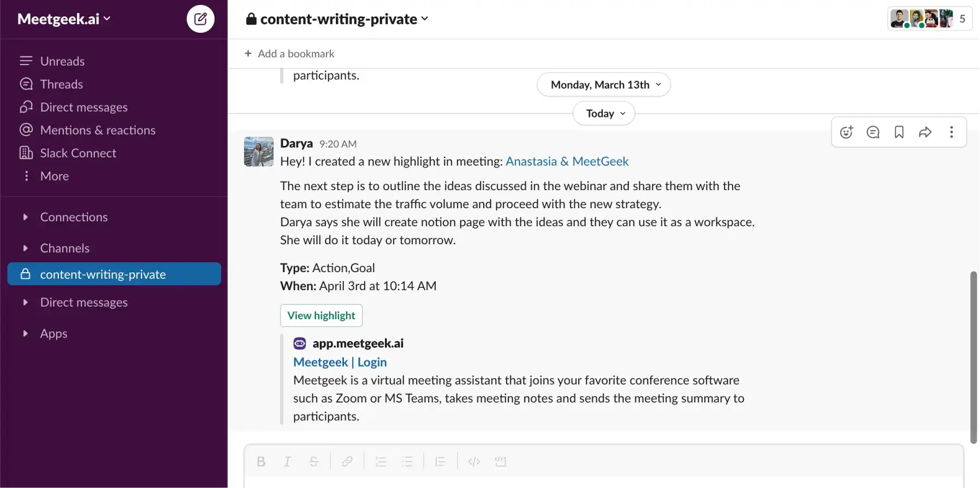This screenshot has height=488, width=980.
Task: Open the new message composer pencil icon
Action: coord(200,19)
